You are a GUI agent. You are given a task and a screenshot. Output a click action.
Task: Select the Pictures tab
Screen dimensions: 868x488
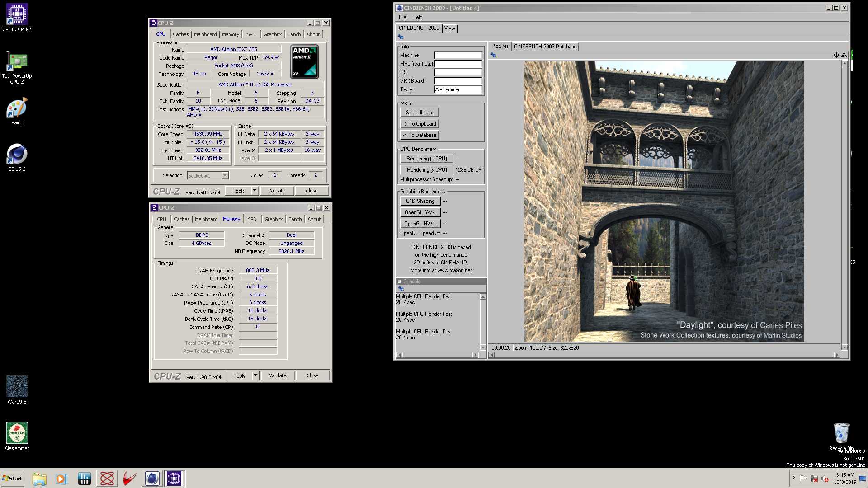point(500,46)
